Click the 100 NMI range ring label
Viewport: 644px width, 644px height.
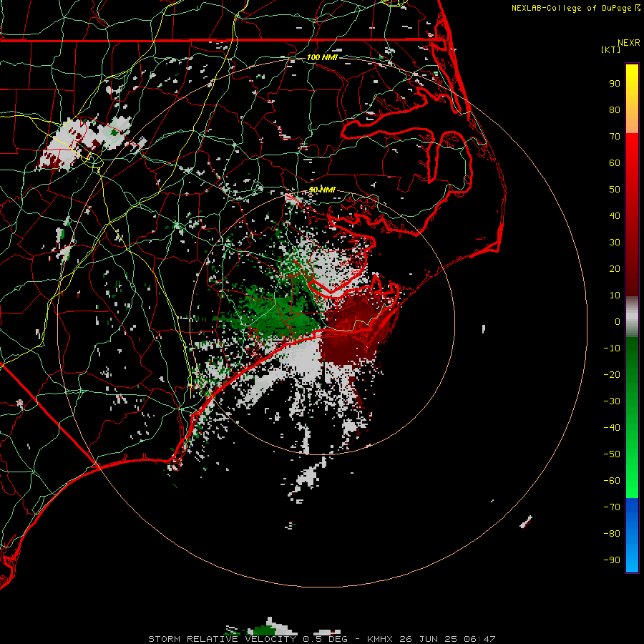[322, 57]
